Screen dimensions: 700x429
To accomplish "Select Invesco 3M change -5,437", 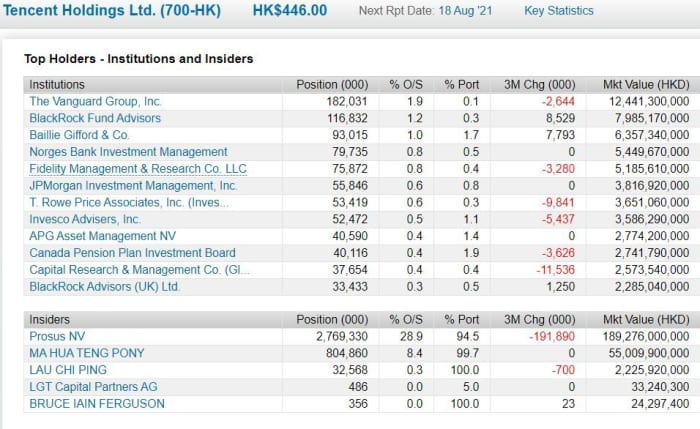I will (558, 220).
